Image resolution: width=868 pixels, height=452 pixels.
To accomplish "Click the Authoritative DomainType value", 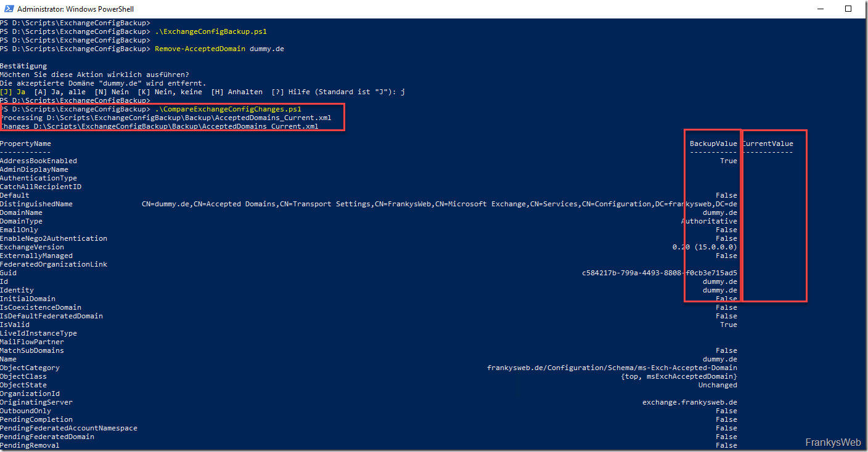I will pyautogui.click(x=709, y=221).
